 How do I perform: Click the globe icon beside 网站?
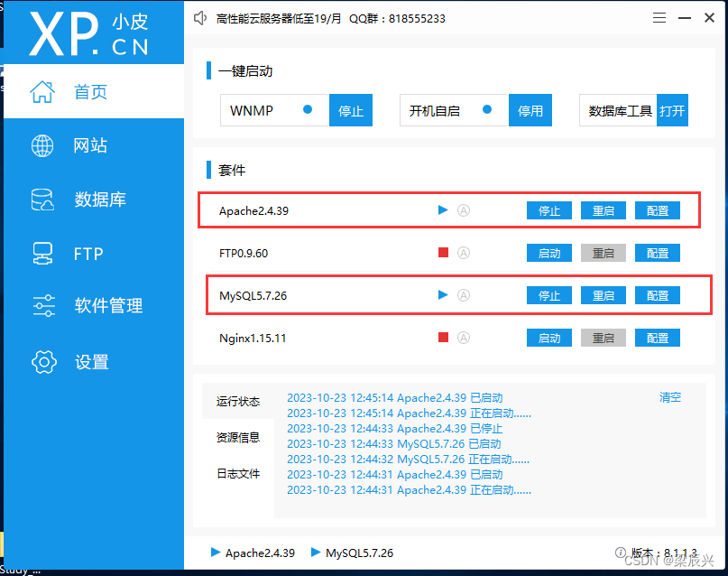42,145
